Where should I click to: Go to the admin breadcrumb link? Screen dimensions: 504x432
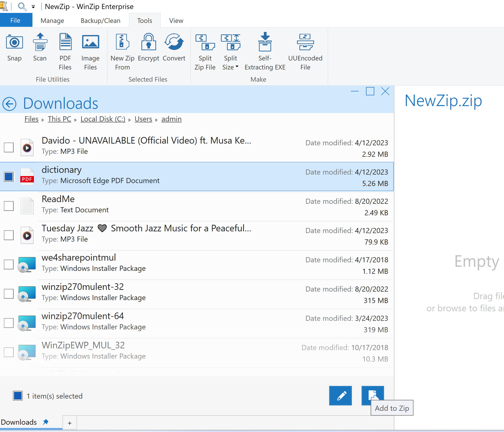[171, 119]
